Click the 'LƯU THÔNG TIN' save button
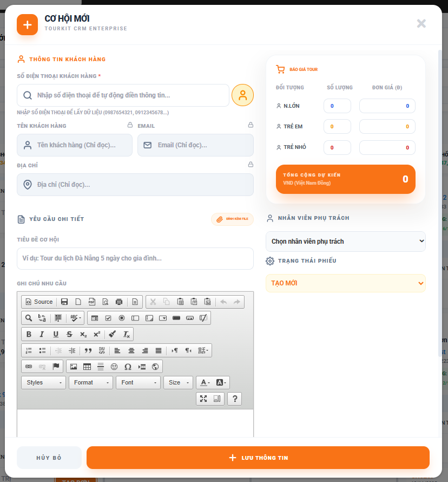Image resolution: width=448 pixels, height=482 pixels. pyautogui.click(x=258, y=458)
